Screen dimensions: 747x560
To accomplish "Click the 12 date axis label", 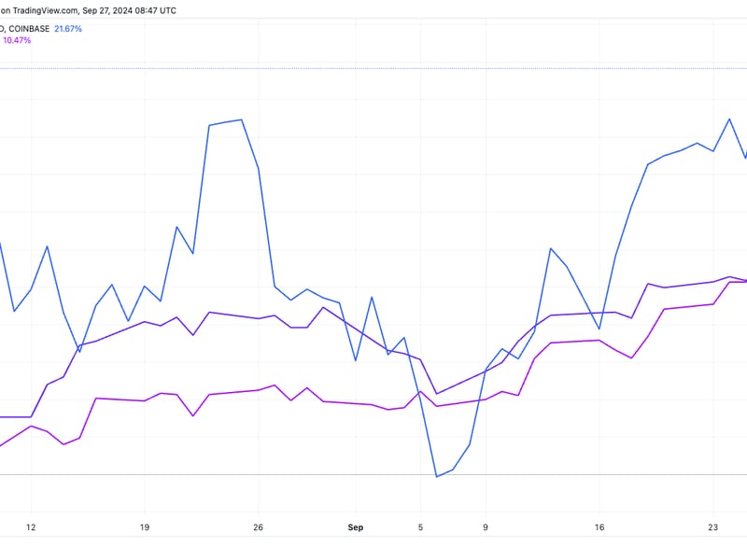I will tap(31, 527).
